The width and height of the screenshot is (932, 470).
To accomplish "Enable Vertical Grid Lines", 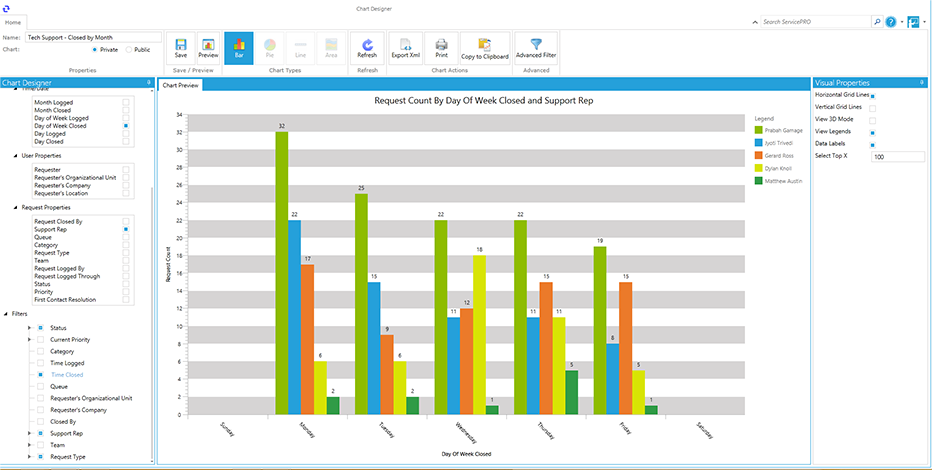I will [x=873, y=108].
